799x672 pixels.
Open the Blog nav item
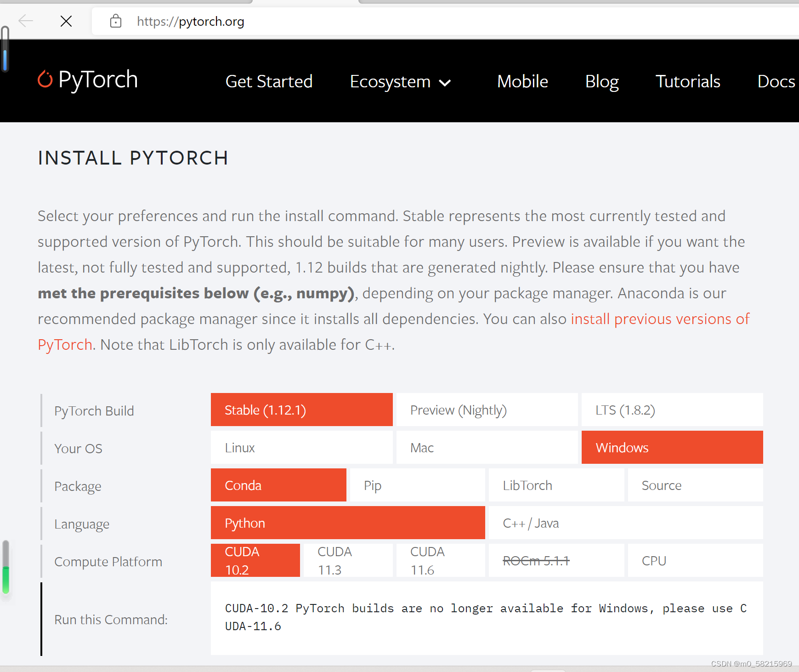tap(602, 82)
